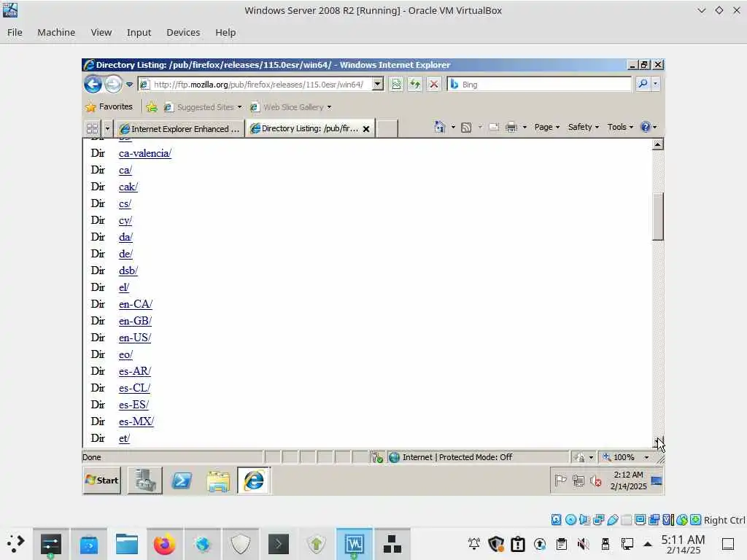Viewport: 747px width, 560px height.
Task: Expand recent pages dropdown next to Forward
Action: point(129,85)
